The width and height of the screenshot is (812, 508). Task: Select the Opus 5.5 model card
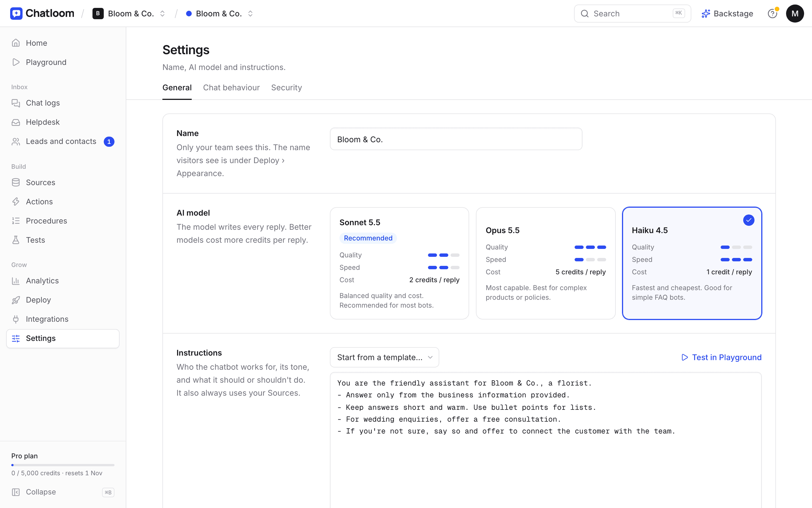click(x=546, y=263)
